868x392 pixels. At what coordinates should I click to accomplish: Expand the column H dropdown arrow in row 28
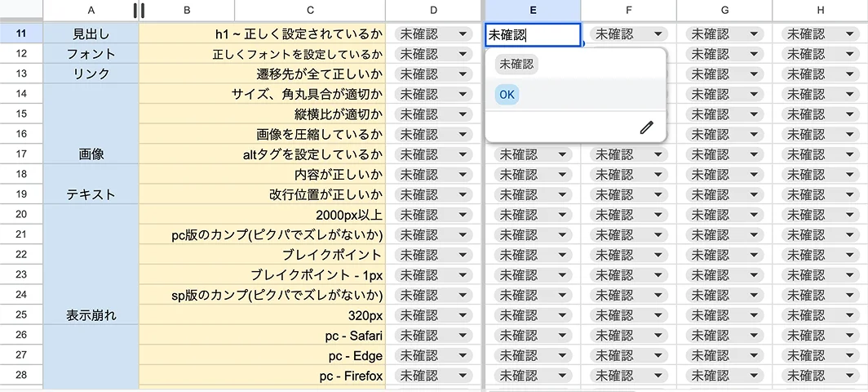click(x=849, y=376)
